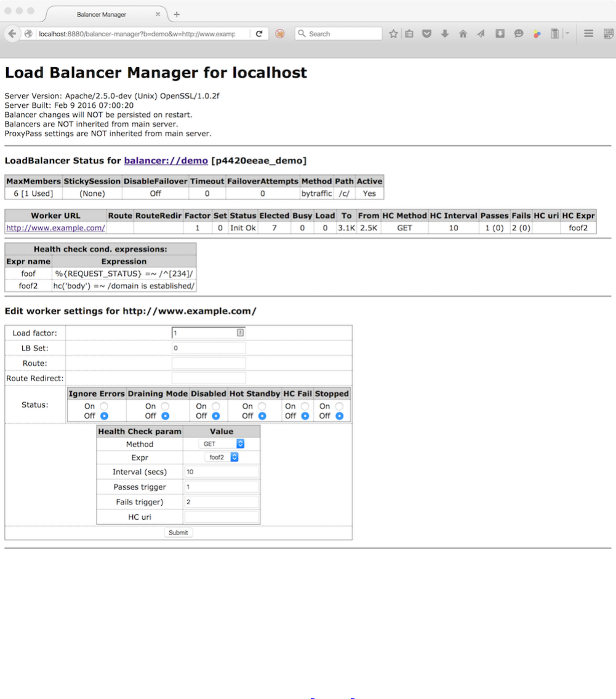Click the LB Set input field

[209, 348]
